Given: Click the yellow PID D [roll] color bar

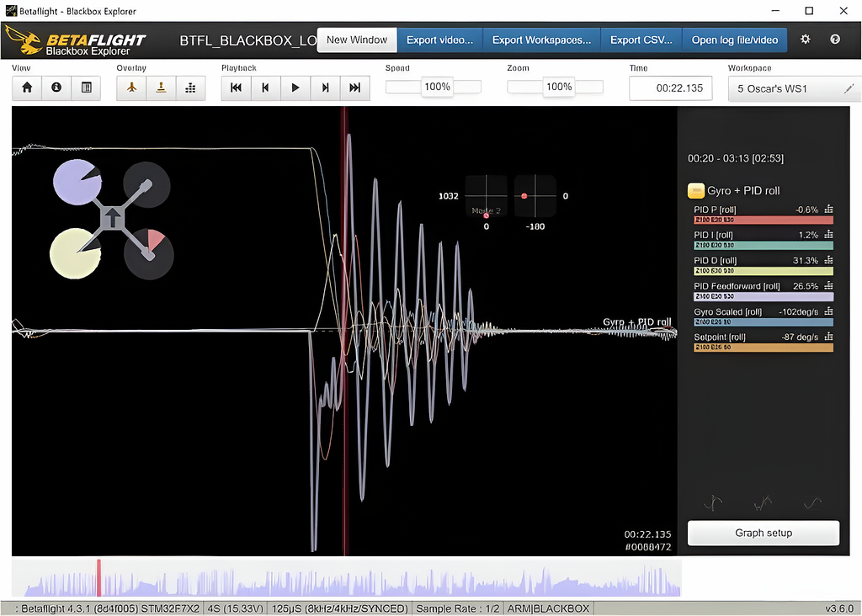Looking at the screenshot, I should tap(764, 271).
